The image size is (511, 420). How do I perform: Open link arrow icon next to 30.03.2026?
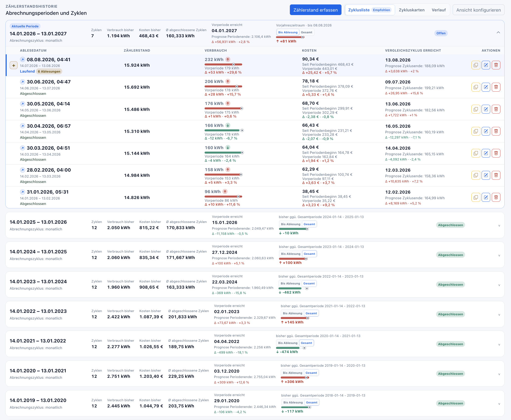pyautogui.click(x=22, y=148)
